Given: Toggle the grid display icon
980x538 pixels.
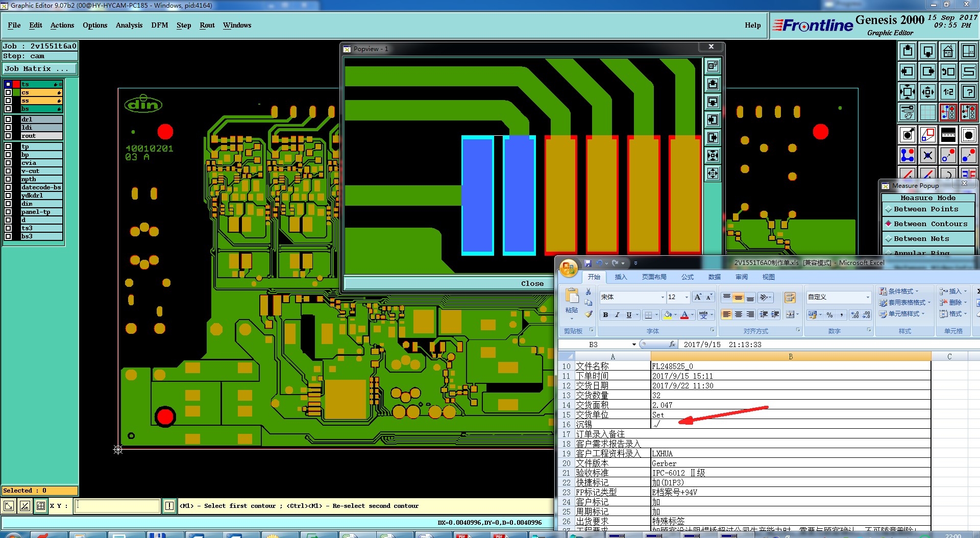Looking at the screenshot, I should pyautogui.click(x=928, y=112).
